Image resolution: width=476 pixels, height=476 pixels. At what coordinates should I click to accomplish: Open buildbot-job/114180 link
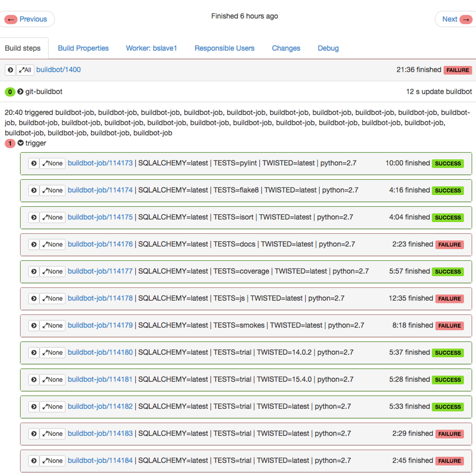[100, 353]
